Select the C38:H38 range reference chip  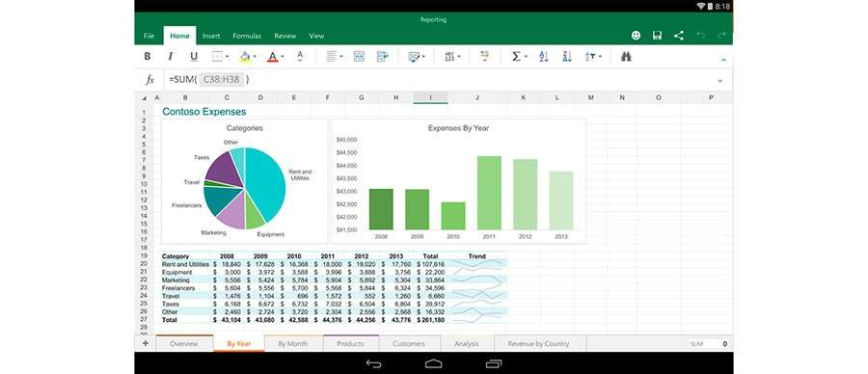point(222,80)
